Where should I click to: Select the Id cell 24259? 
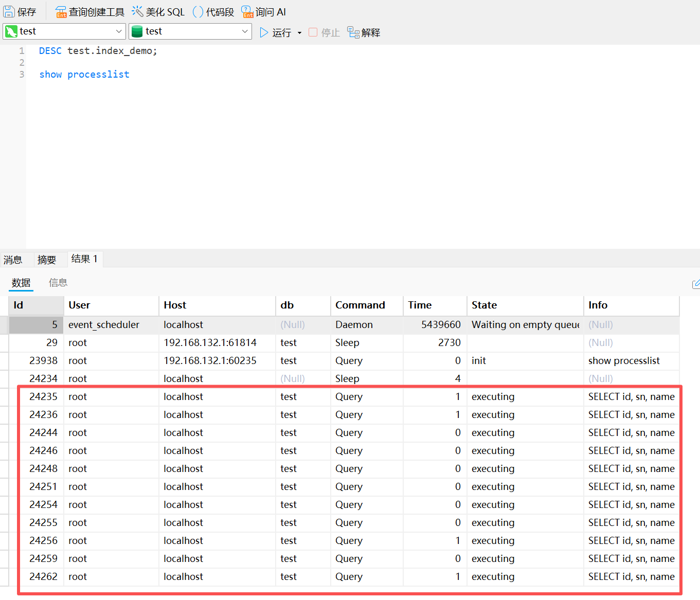pyautogui.click(x=36, y=559)
